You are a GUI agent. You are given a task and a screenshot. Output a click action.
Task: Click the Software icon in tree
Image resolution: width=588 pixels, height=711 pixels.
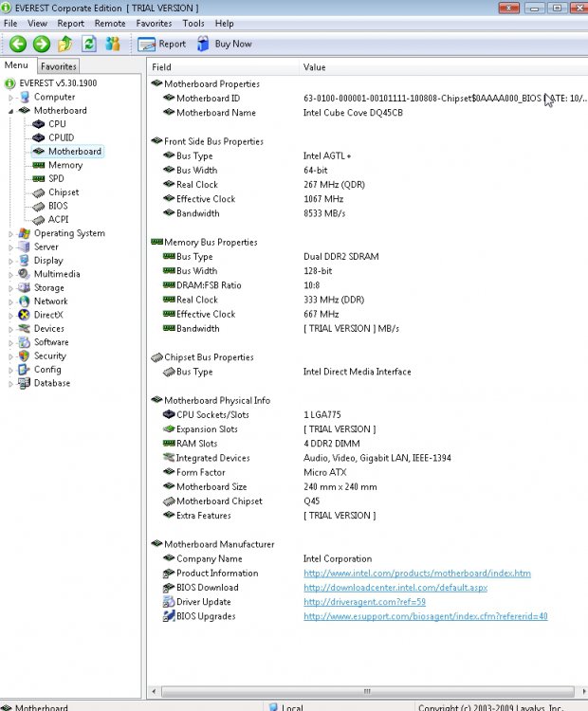tap(25, 342)
